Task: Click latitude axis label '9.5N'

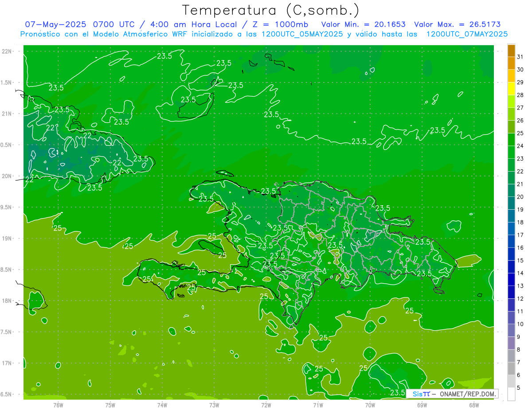Action: click(x=7, y=207)
